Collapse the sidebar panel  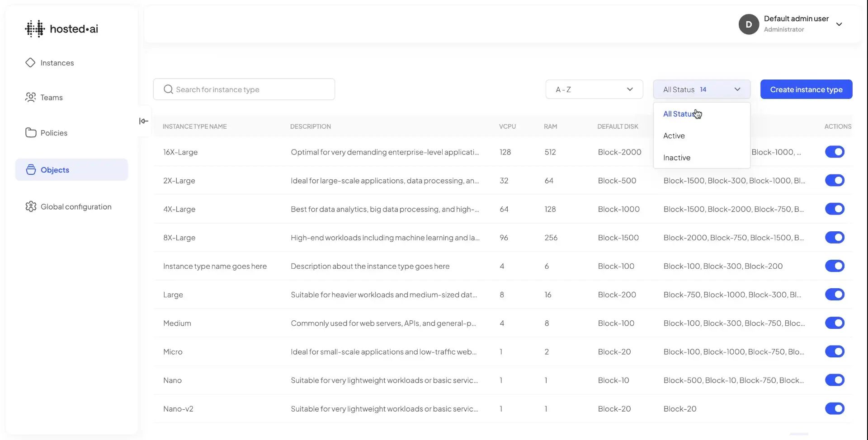[143, 121]
